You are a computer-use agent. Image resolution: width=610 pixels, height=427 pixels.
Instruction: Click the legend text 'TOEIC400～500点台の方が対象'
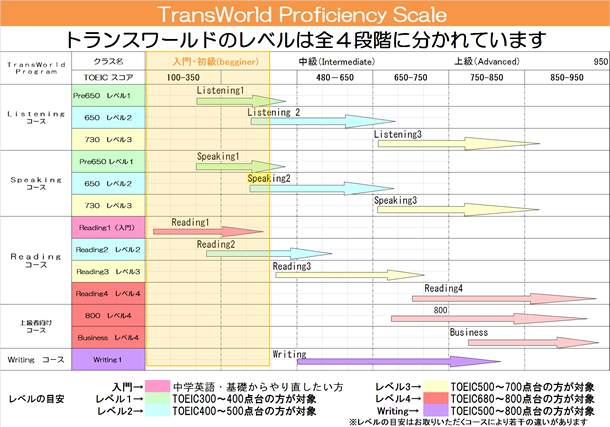(x=244, y=411)
